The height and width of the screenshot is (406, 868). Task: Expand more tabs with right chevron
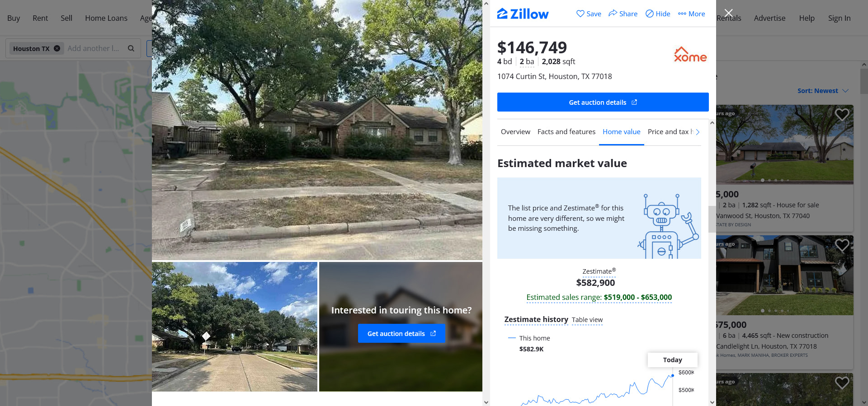pyautogui.click(x=698, y=132)
